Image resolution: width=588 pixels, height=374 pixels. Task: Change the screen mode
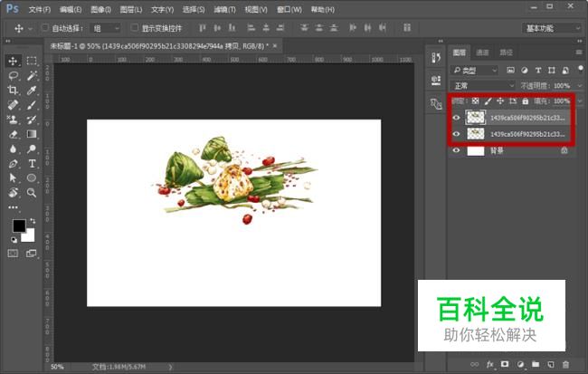[x=32, y=254]
